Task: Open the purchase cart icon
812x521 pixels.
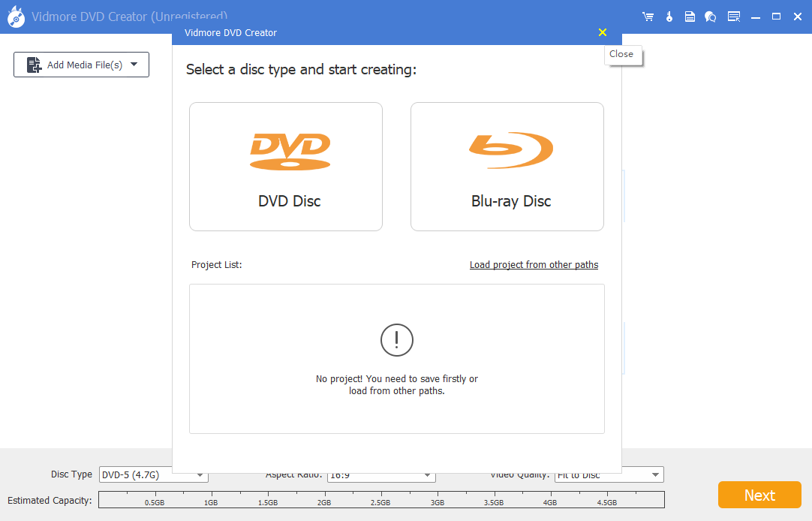Action: 648,16
